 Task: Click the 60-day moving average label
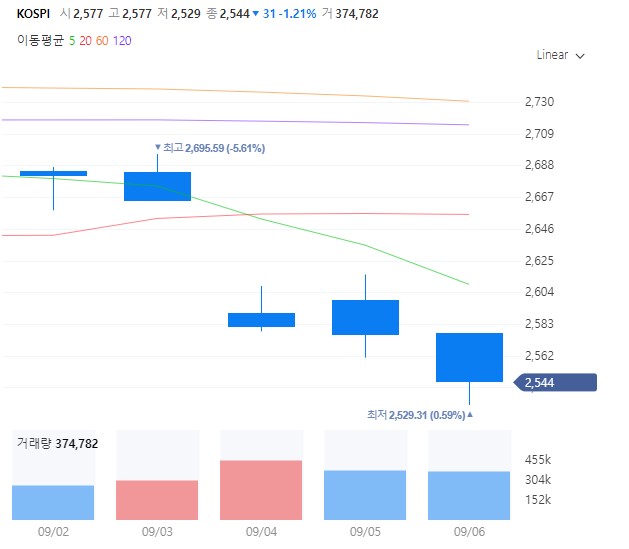coord(102,41)
